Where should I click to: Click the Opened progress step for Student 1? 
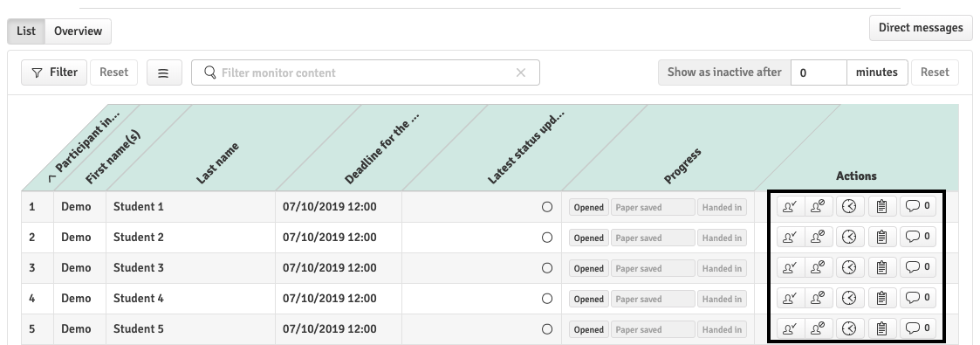pyautogui.click(x=589, y=208)
